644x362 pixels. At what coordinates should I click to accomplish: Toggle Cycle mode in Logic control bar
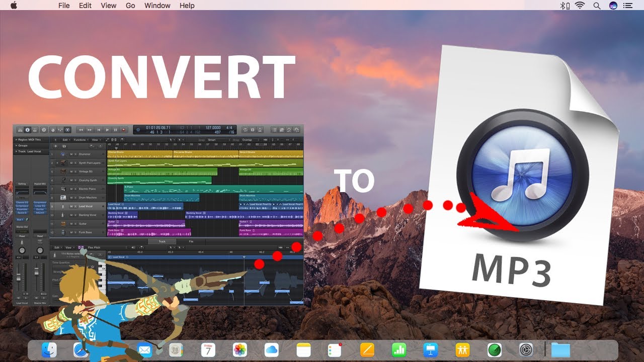(x=245, y=130)
